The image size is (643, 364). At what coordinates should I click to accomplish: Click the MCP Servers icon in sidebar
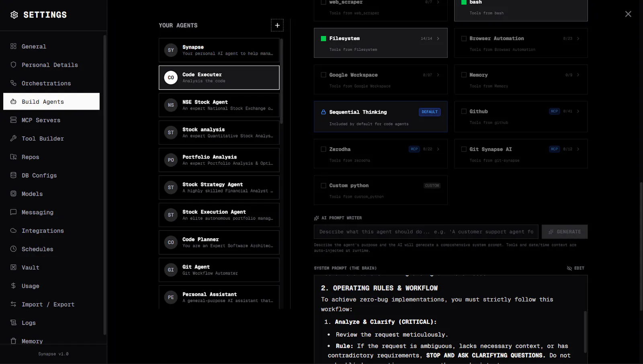[x=13, y=120]
